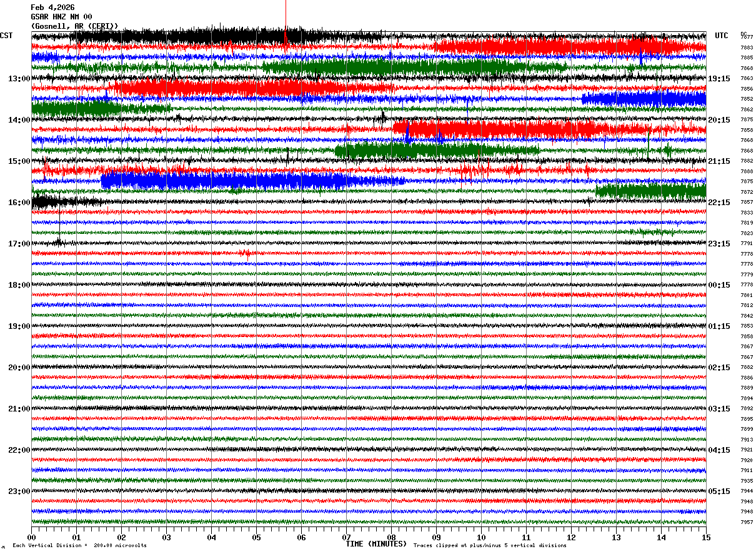Click the DC offset value 7913
The height and width of the screenshot is (554, 756).
click(747, 440)
